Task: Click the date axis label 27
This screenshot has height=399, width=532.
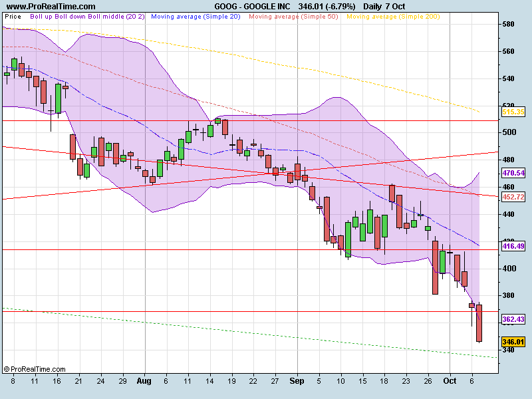Action: click(x=275, y=381)
